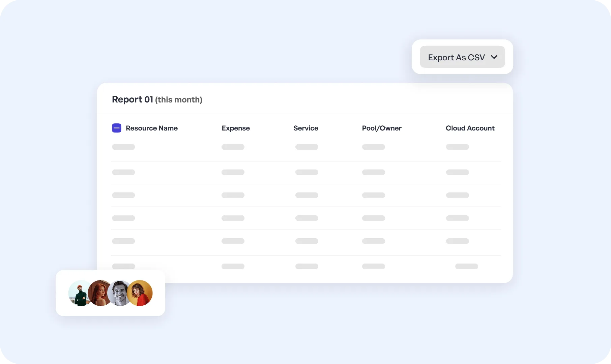Click the third row's Expense cell
The height and width of the screenshot is (364, 611).
tap(233, 195)
